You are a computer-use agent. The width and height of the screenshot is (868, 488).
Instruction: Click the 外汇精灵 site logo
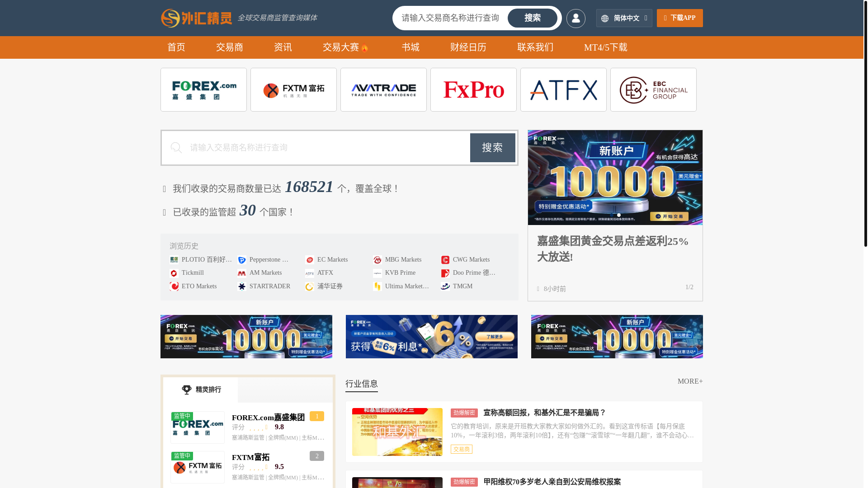(196, 18)
